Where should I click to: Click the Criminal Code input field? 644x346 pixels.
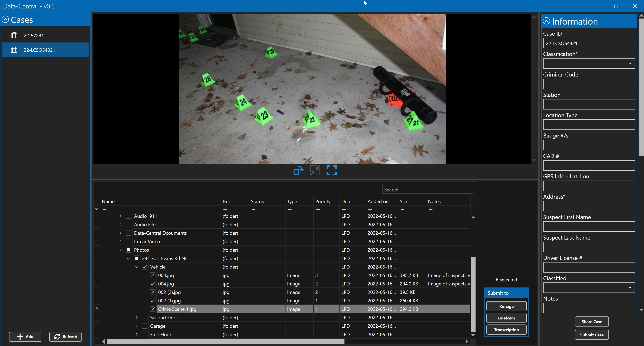tap(589, 84)
